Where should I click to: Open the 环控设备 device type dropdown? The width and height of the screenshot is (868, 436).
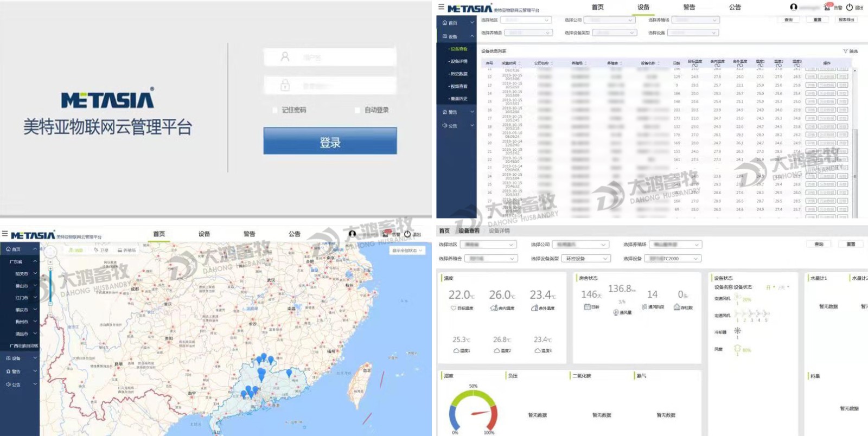click(x=586, y=259)
